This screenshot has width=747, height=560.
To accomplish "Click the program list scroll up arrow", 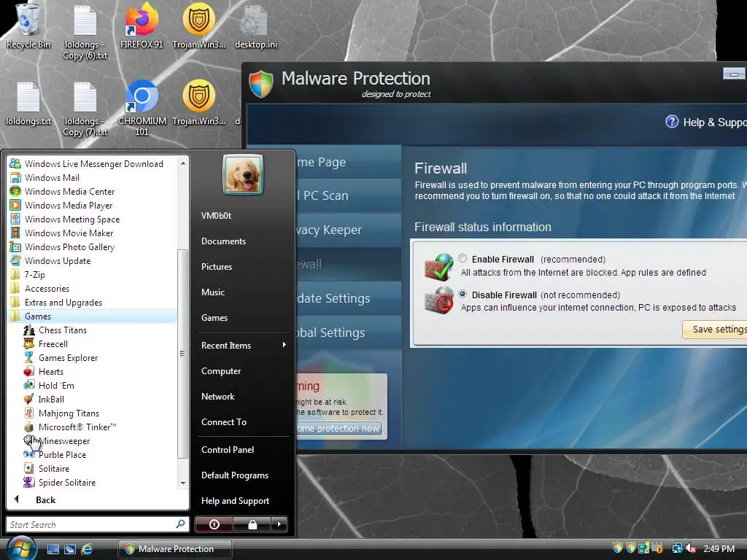I will pyautogui.click(x=183, y=163).
